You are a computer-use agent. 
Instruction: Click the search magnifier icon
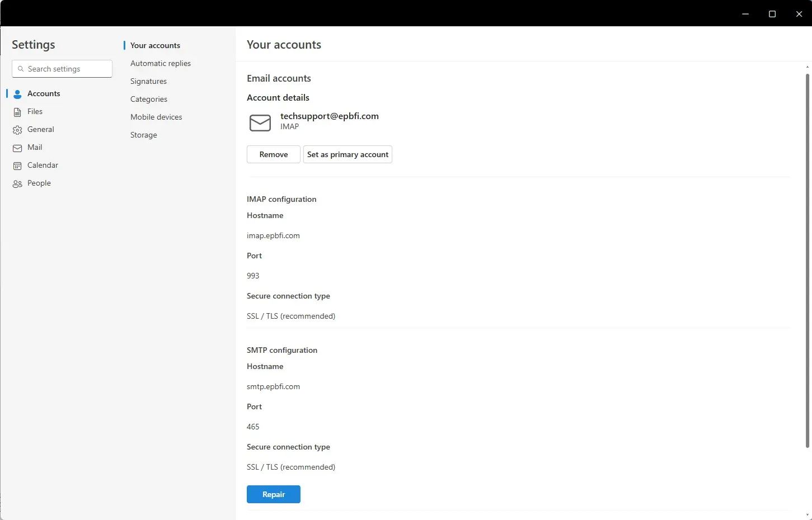21,69
